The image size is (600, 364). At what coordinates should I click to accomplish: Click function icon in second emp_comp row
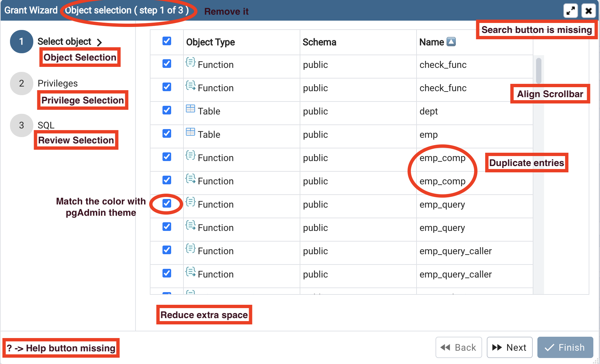(x=190, y=179)
